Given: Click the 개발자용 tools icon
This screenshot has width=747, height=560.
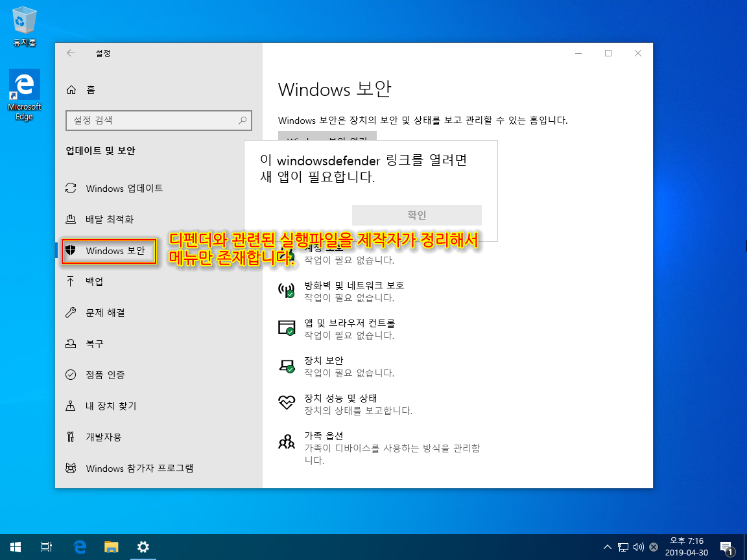Looking at the screenshot, I should tap(71, 437).
